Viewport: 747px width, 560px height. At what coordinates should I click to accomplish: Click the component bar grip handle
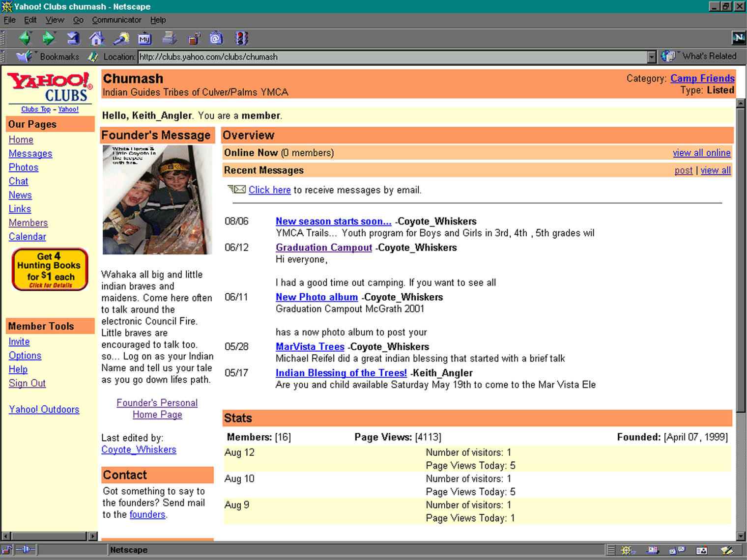pos(611,550)
